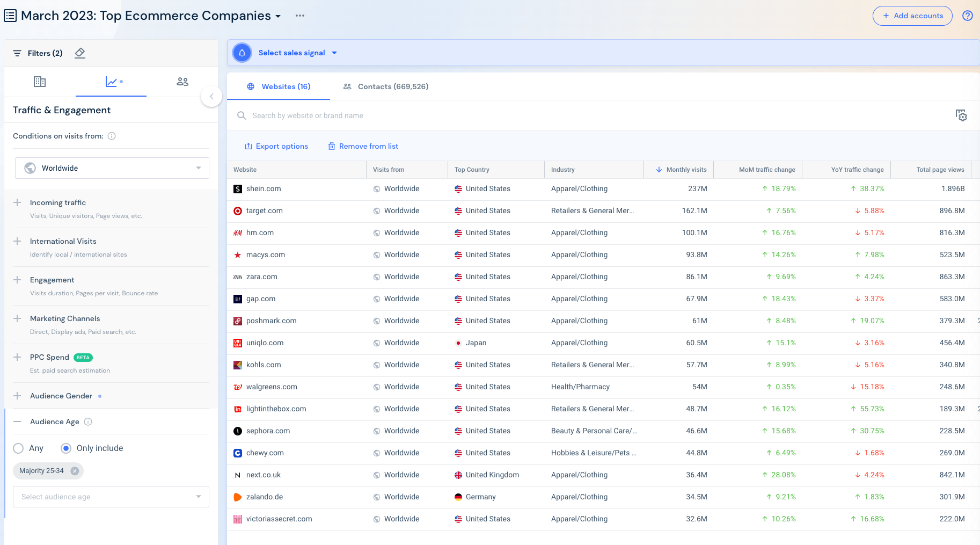Click Export options

pyautogui.click(x=276, y=146)
